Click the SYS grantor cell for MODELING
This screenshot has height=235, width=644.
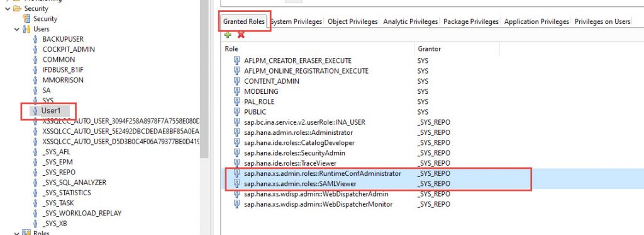point(423,91)
